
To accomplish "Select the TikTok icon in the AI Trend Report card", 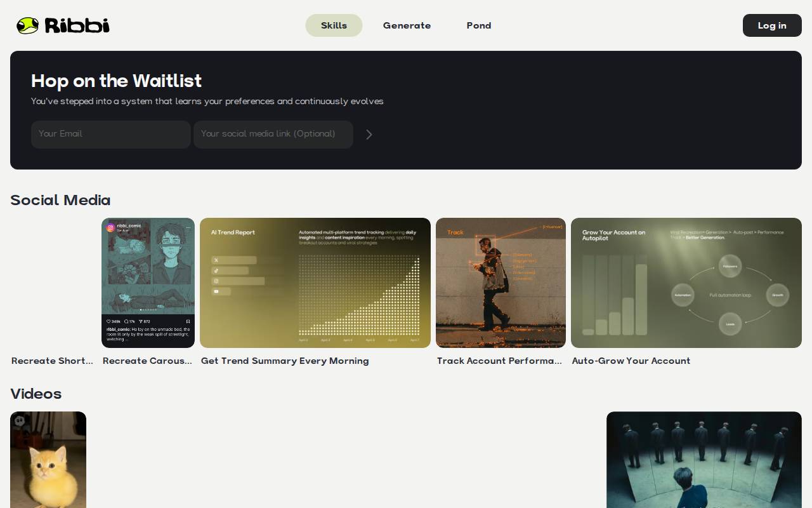I will click(216, 271).
